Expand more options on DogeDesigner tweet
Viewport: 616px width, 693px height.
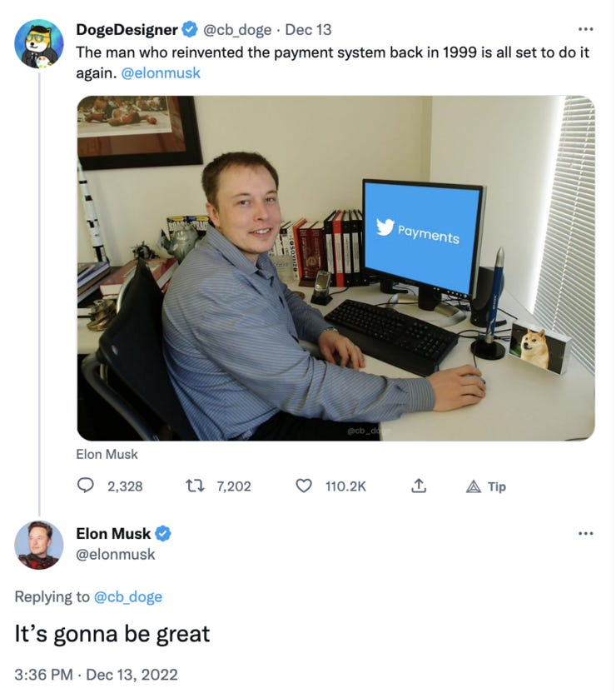click(585, 30)
